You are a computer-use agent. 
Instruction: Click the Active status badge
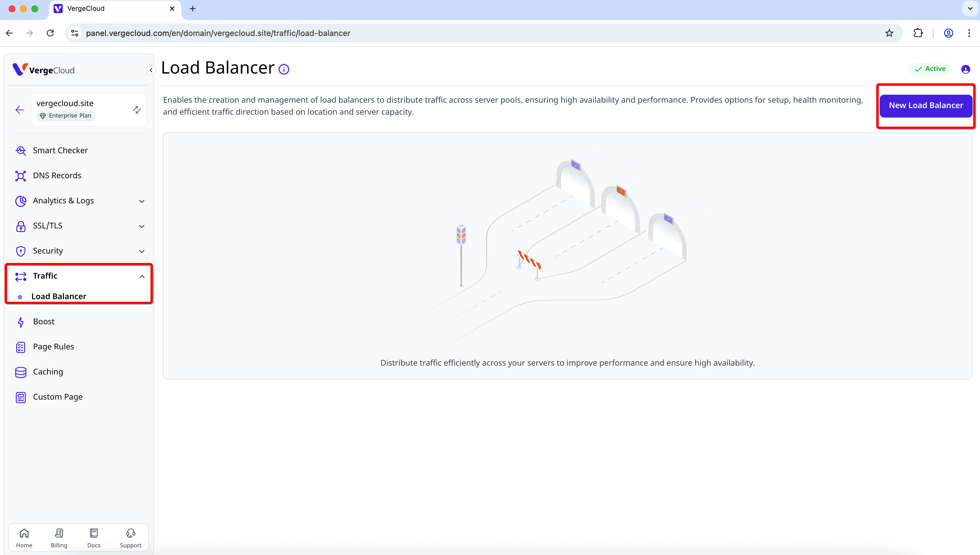point(930,69)
